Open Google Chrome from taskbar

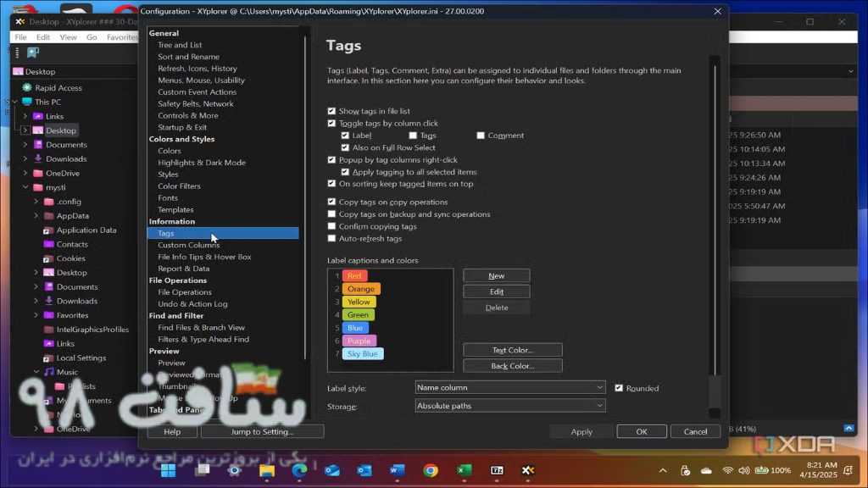pos(431,470)
